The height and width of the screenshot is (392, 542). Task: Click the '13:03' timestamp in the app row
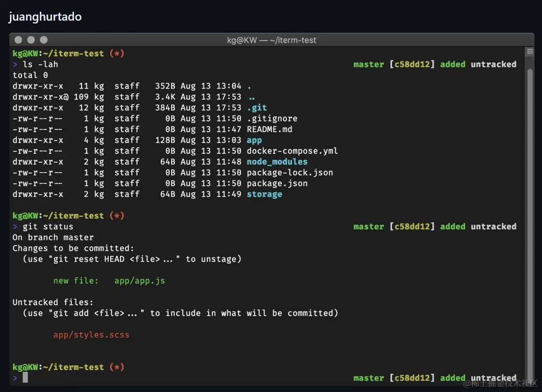(x=229, y=140)
